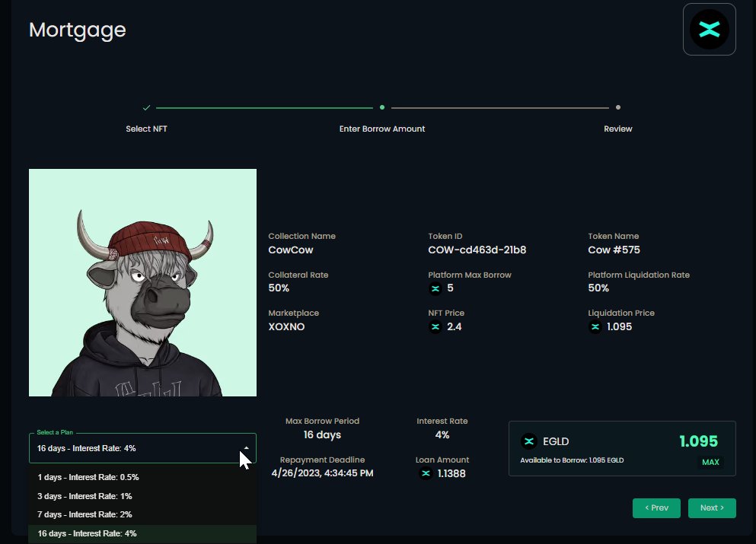Screen dimensions: 756x544
Task: Click the EGLD logo at top right
Action: click(x=710, y=30)
